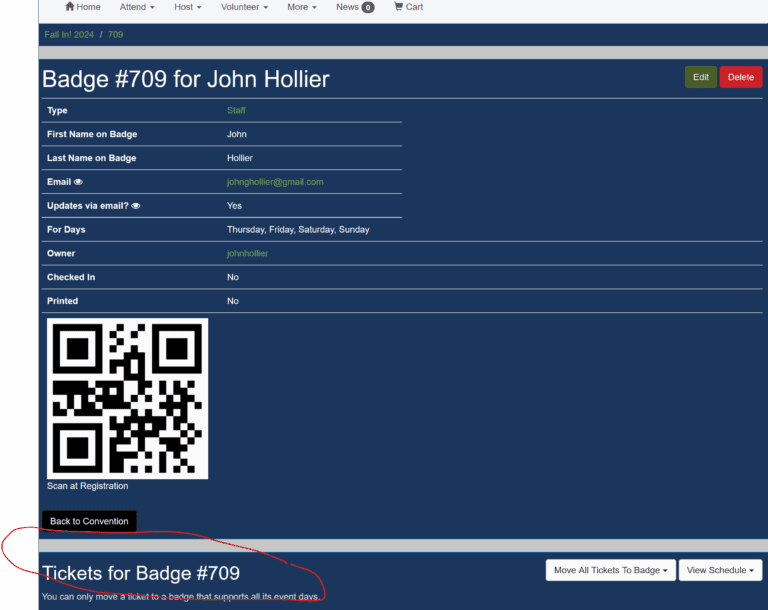Click Back to Convention button
The image size is (768, 610).
(x=89, y=521)
